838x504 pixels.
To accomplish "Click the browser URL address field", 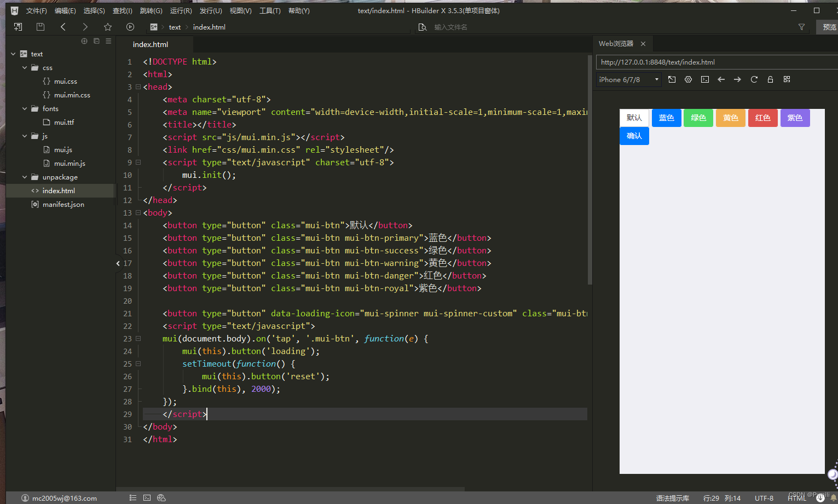I will point(716,62).
